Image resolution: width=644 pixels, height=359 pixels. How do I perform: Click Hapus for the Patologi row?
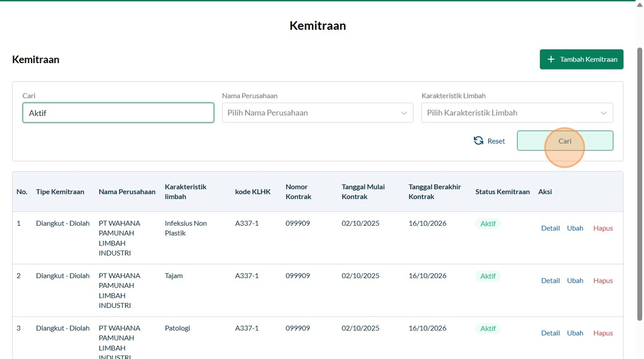tap(603, 333)
